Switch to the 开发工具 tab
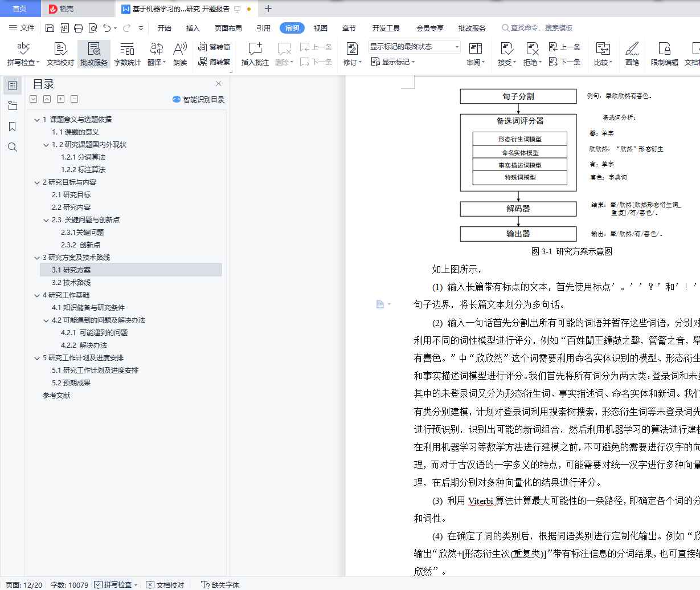700x590 pixels. 386,28
